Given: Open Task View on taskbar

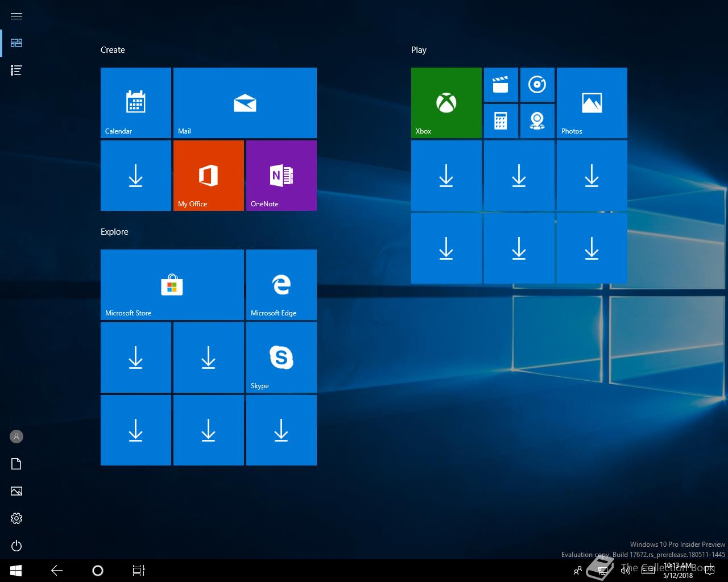Looking at the screenshot, I should [x=139, y=571].
